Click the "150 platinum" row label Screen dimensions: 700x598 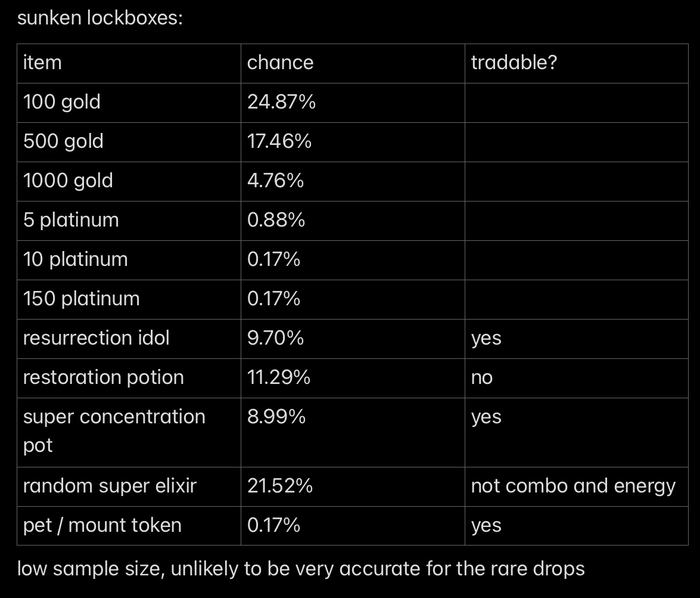pos(81,299)
